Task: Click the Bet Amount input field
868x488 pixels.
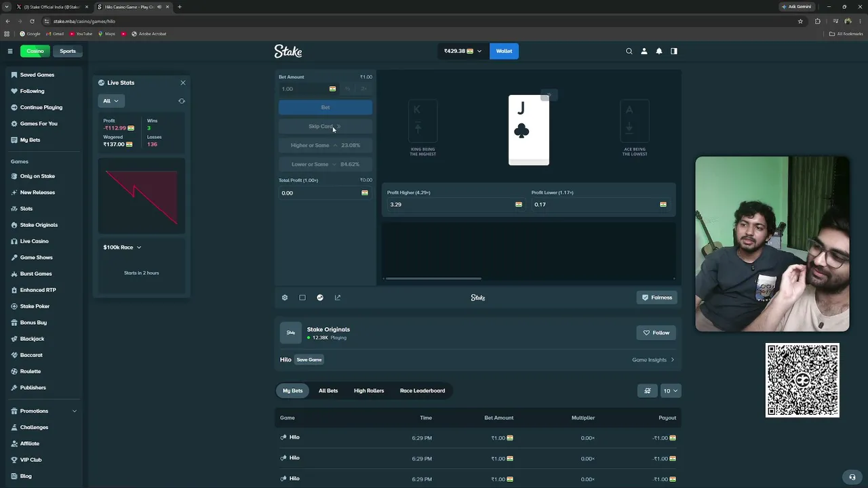Action: 309,89
